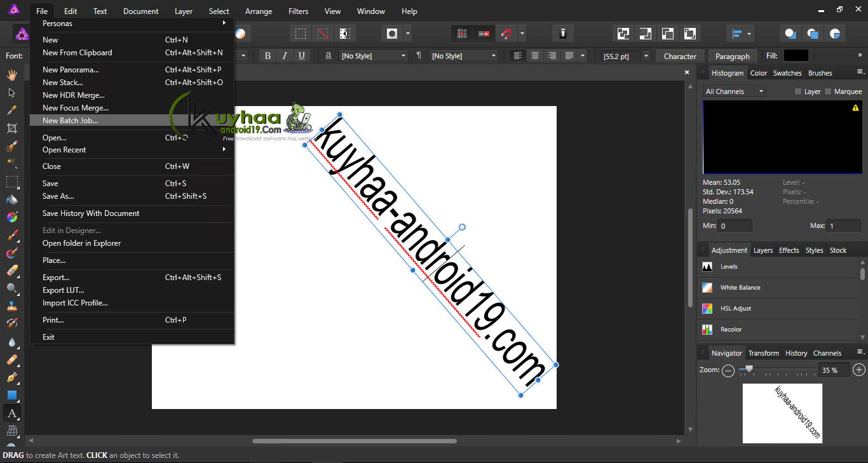This screenshot has width=868, height=463.
Task: Expand the justify alignment options arrow
Action: pyautogui.click(x=582, y=56)
